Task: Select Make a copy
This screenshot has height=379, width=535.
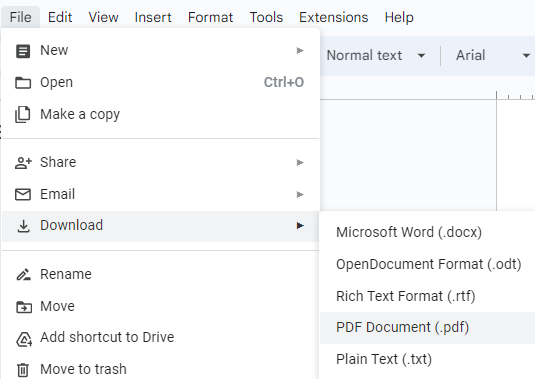Action: (160, 114)
